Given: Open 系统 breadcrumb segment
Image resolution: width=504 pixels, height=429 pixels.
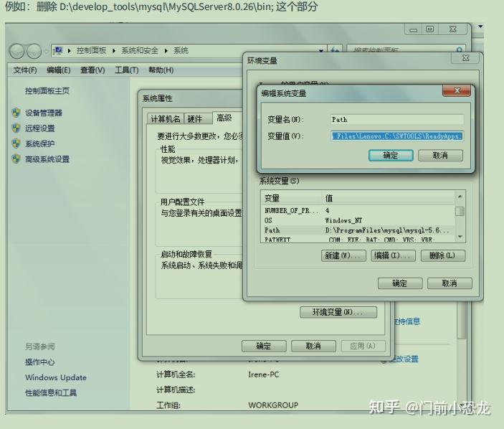Looking at the screenshot, I should click(181, 50).
